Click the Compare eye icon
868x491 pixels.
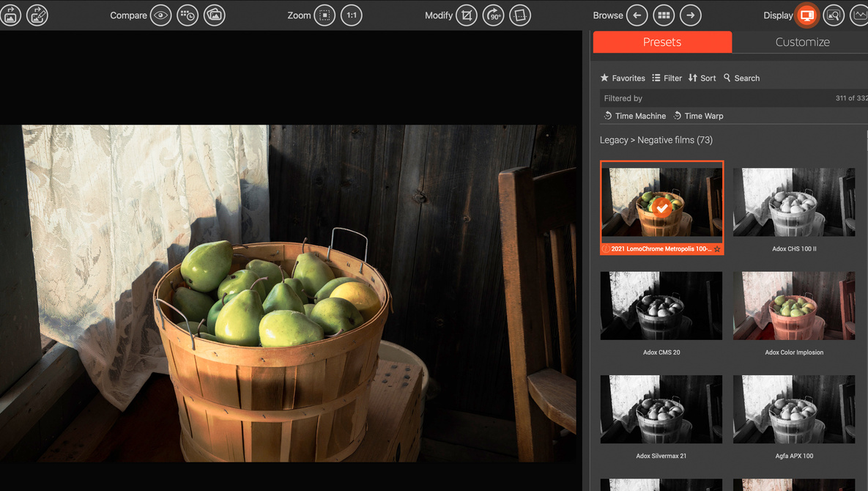(x=160, y=15)
